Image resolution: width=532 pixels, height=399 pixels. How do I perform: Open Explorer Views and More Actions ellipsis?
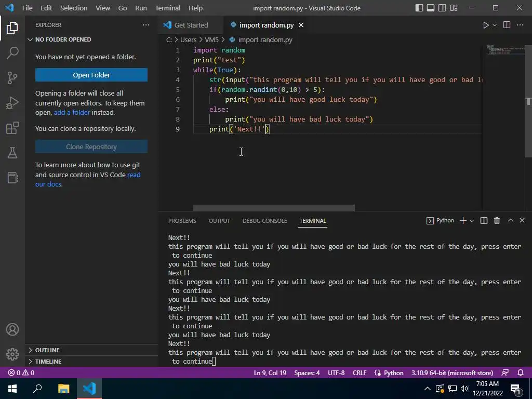(x=146, y=25)
